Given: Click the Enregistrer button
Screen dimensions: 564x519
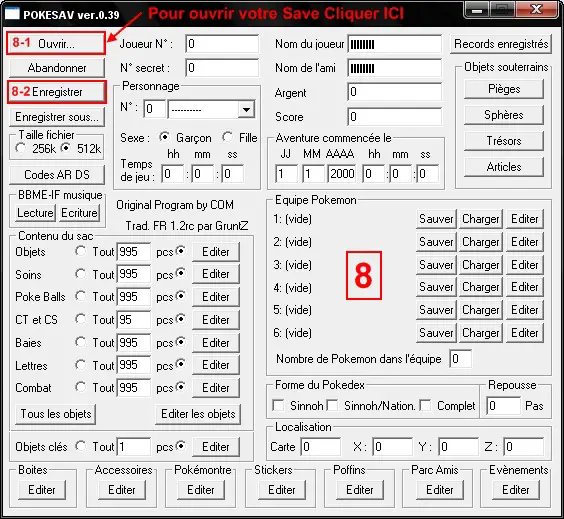Looking at the screenshot, I should click(x=57, y=92).
